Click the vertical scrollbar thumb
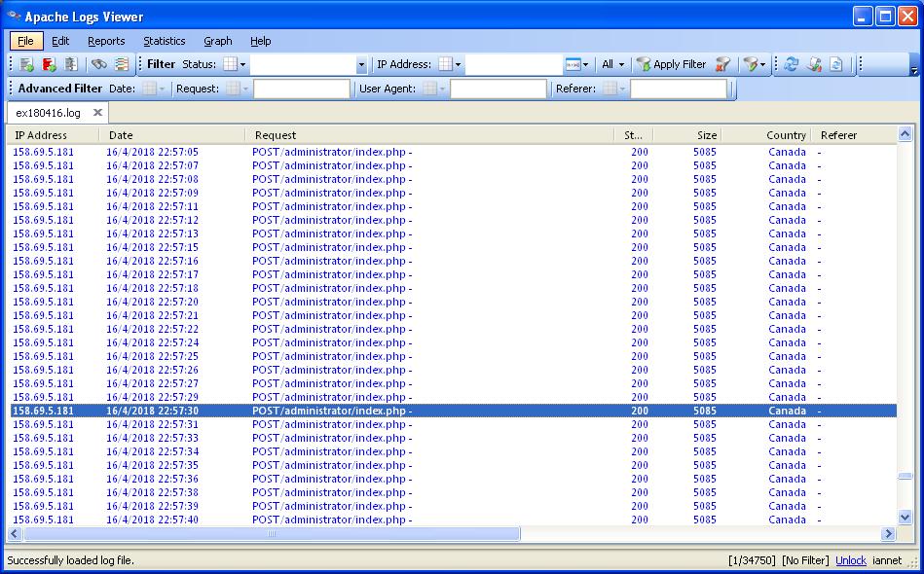The height and width of the screenshot is (574, 924). 906,477
